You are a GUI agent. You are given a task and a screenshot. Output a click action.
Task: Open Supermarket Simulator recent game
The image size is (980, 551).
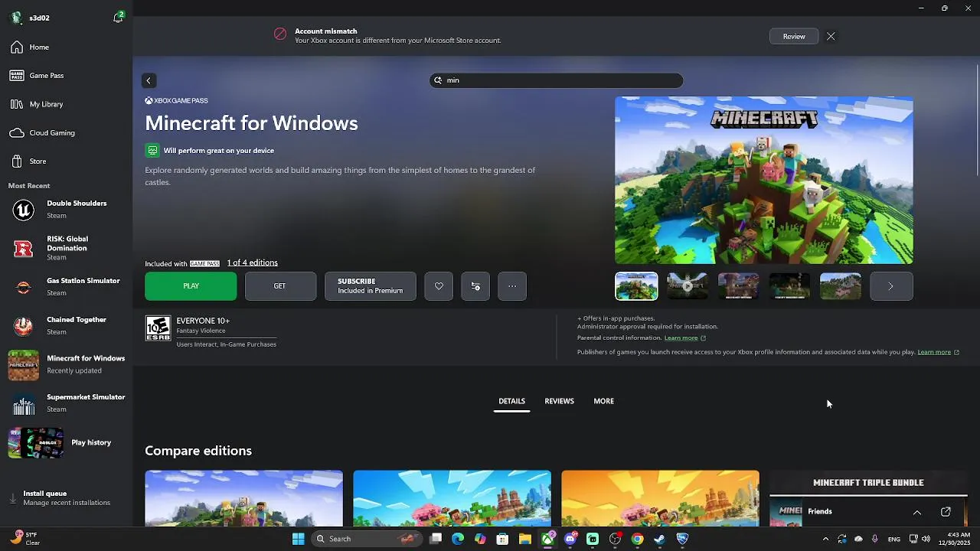(x=66, y=403)
